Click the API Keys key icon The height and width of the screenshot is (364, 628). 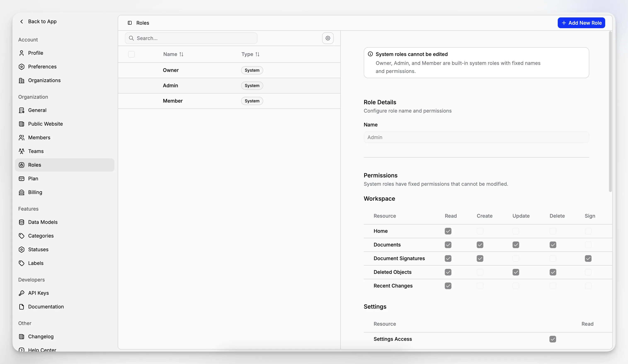point(22,293)
